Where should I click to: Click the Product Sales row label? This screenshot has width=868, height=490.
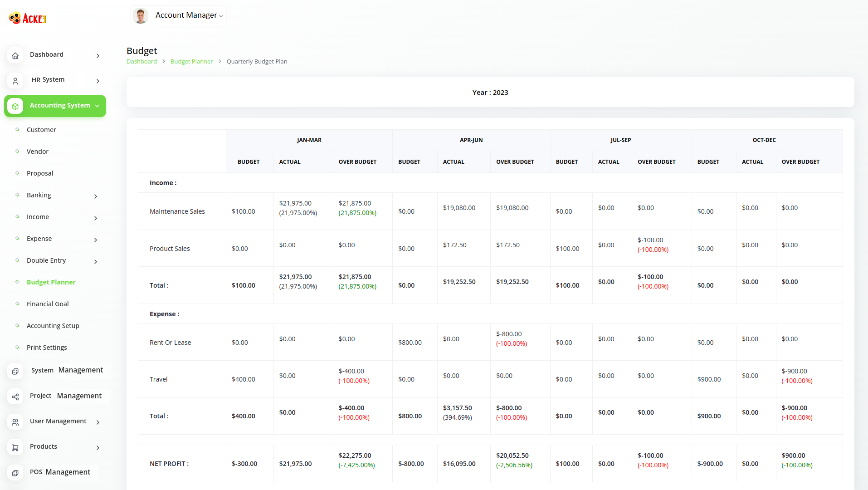[170, 249]
